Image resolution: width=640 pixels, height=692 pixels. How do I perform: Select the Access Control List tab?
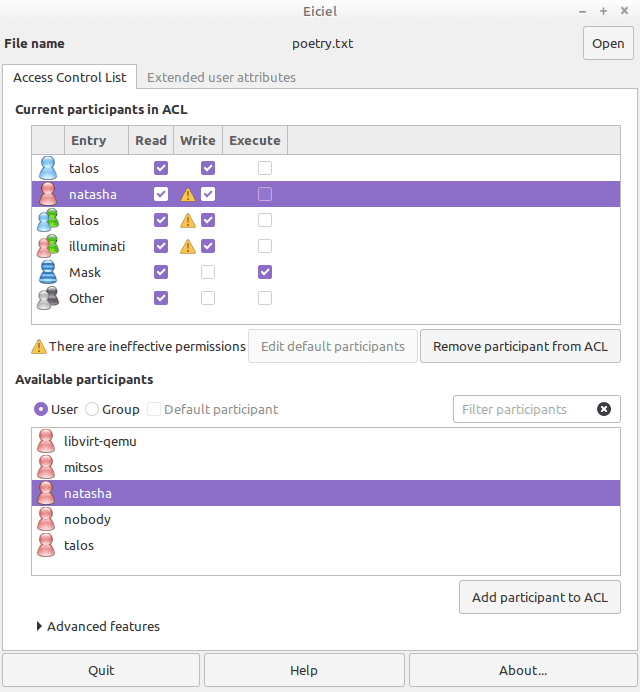(x=69, y=77)
